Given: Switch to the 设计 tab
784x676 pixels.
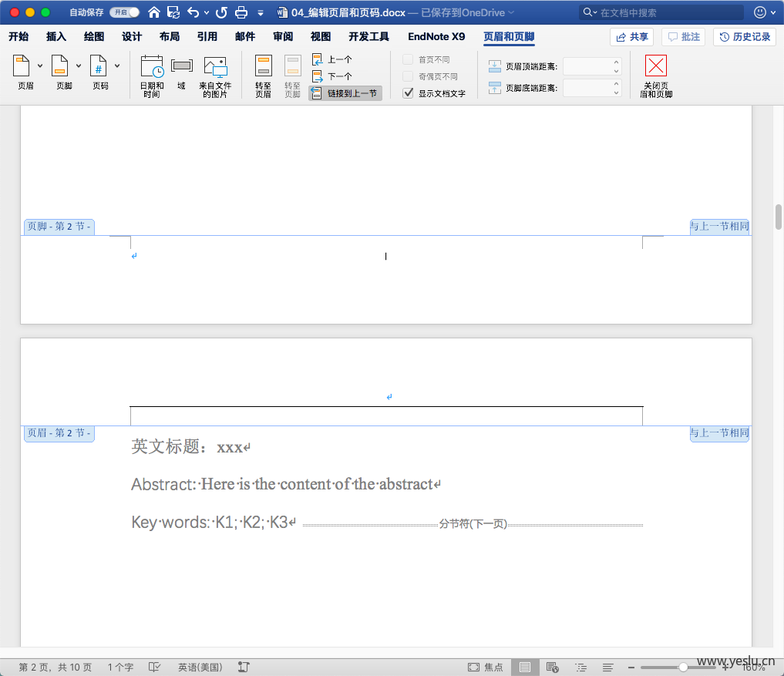Looking at the screenshot, I should pyautogui.click(x=132, y=36).
